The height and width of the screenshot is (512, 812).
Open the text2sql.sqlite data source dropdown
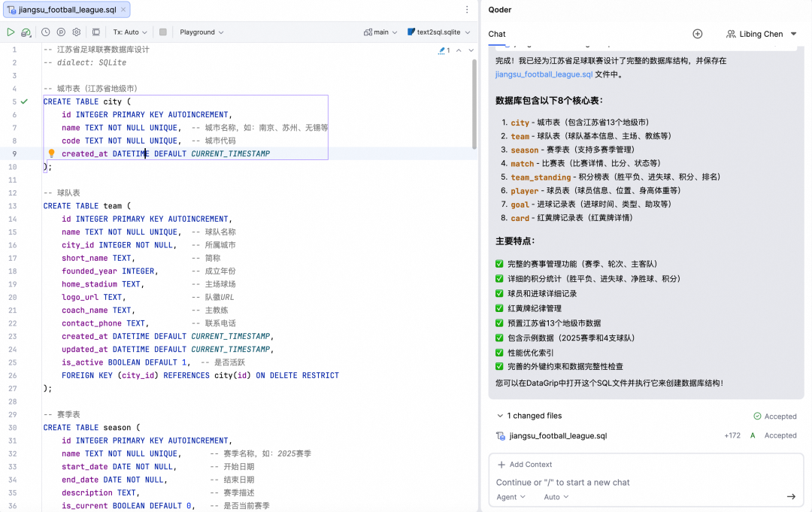click(x=438, y=32)
